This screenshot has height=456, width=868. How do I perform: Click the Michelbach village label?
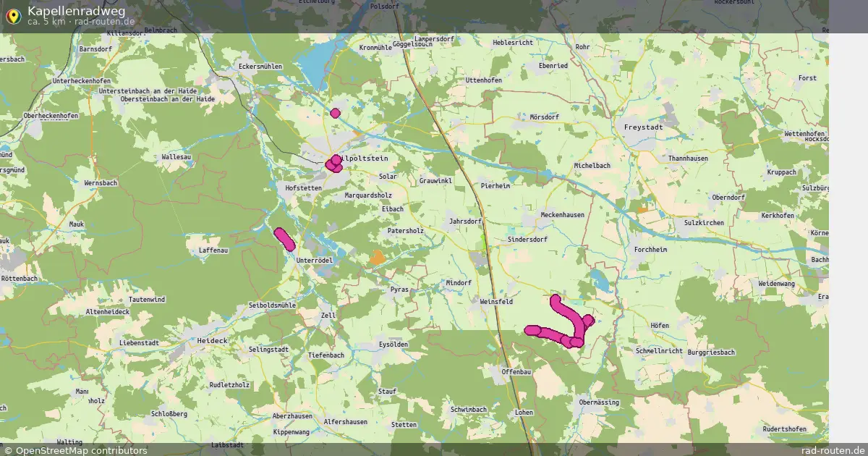point(592,166)
